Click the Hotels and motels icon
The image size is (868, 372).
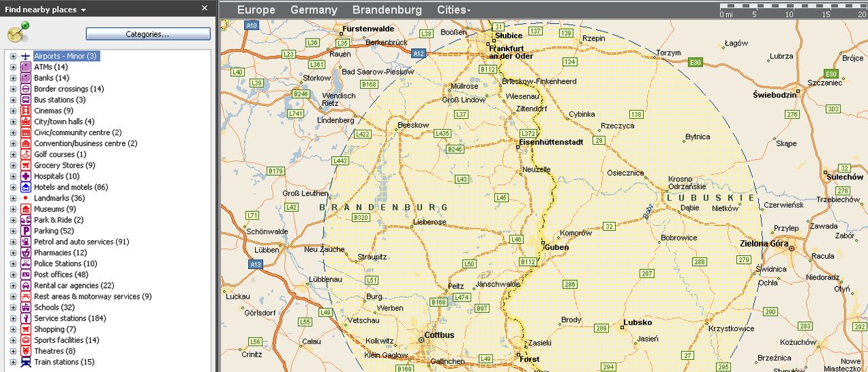tap(26, 187)
